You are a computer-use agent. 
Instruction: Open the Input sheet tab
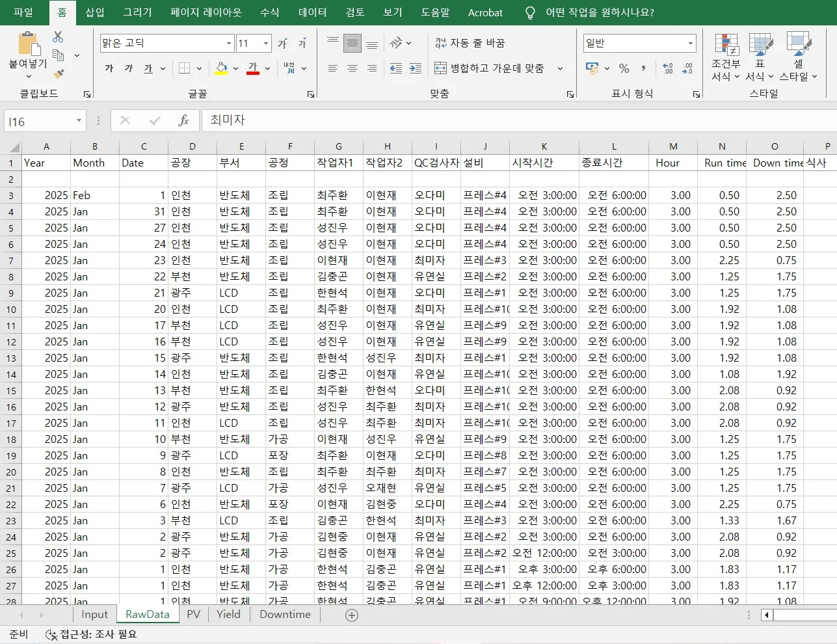[x=94, y=614]
